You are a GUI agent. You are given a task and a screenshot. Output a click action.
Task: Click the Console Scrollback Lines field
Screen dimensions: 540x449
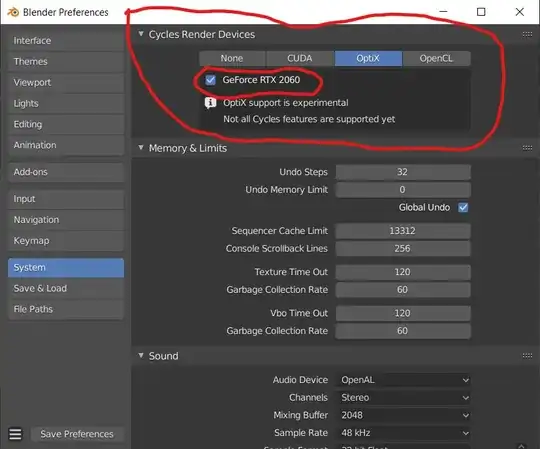(x=403, y=249)
